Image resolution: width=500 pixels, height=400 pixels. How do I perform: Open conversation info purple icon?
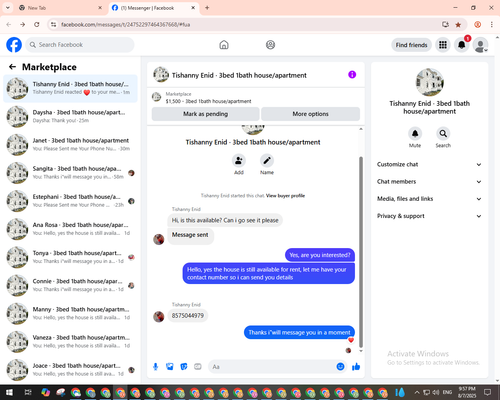(352, 75)
